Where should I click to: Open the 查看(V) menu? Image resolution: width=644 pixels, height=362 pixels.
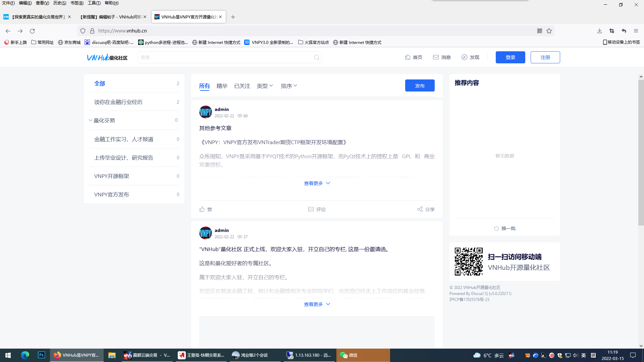[42, 3]
